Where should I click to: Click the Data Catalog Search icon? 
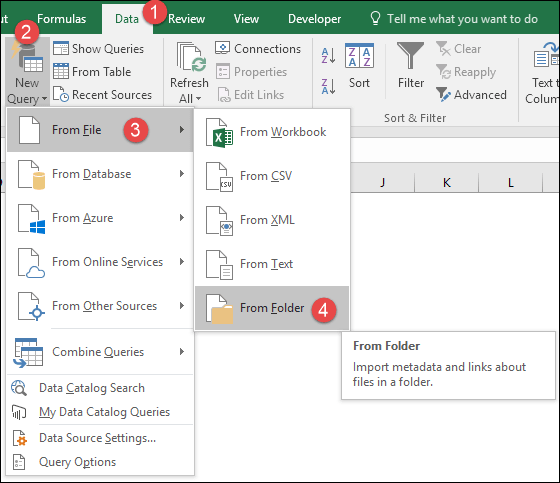tap(19, 388)
